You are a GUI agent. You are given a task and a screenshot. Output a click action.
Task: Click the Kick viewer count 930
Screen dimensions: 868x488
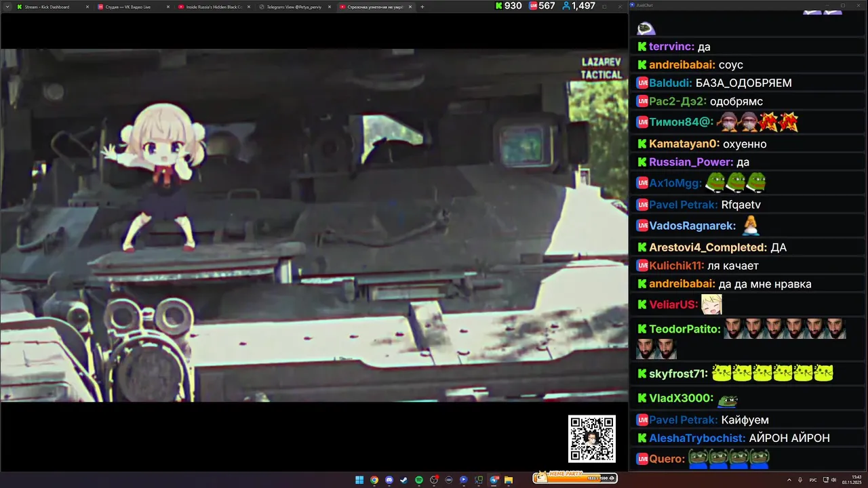(x=509, y=5)
